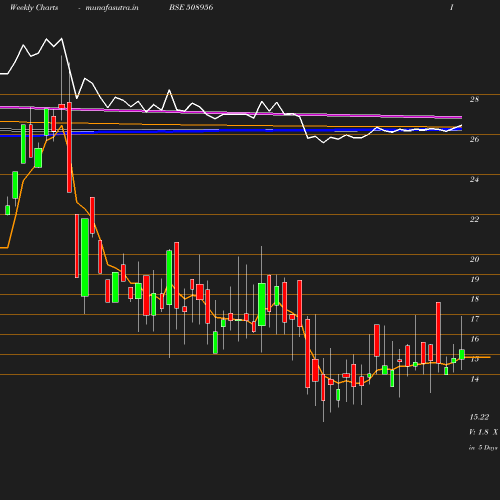Click the last green candle at right

462,354
